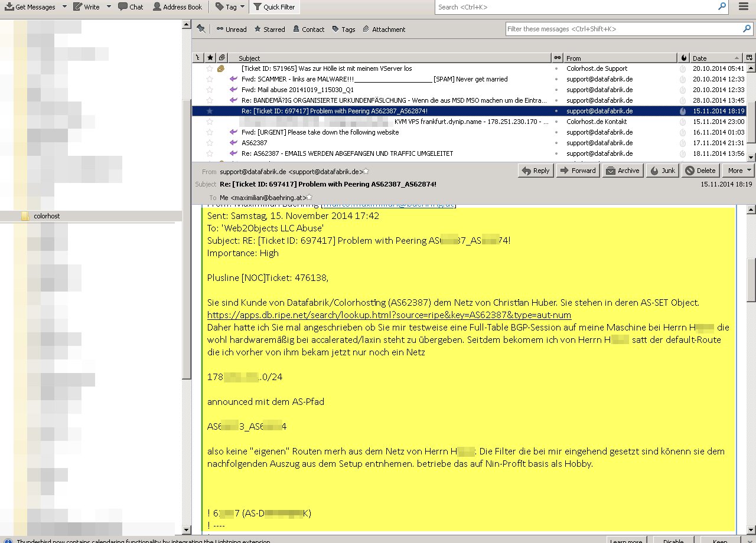Delete the open message
This screenshot has height=543, width=756.
pos(700,171)
